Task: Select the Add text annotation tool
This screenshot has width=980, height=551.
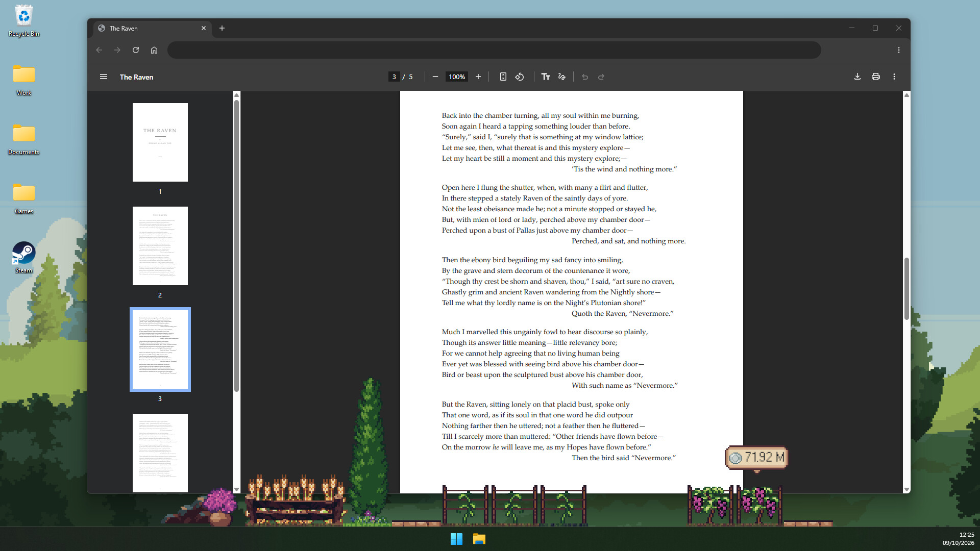Action: [x=546, y=77]
